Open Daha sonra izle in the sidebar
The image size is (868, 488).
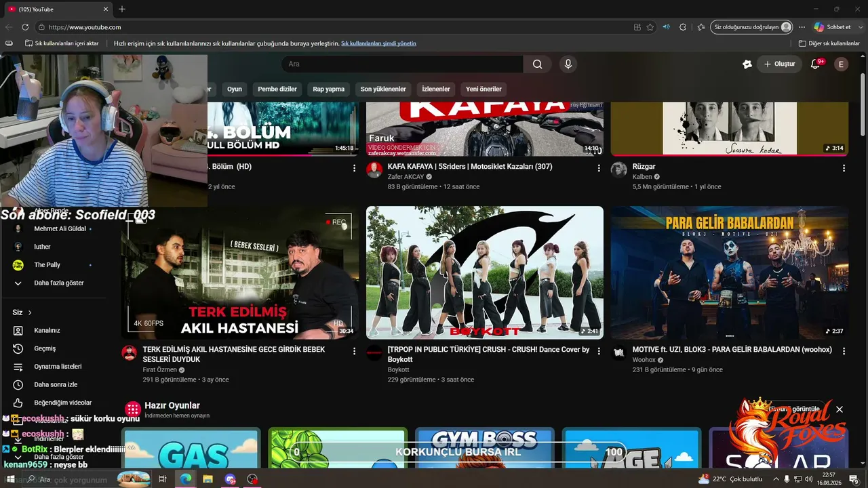click(x=56, y=385)
